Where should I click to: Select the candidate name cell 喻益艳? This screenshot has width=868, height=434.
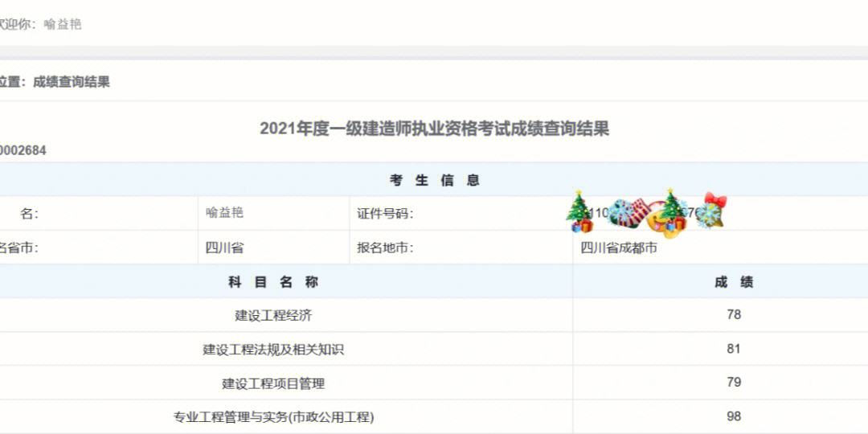225,213
